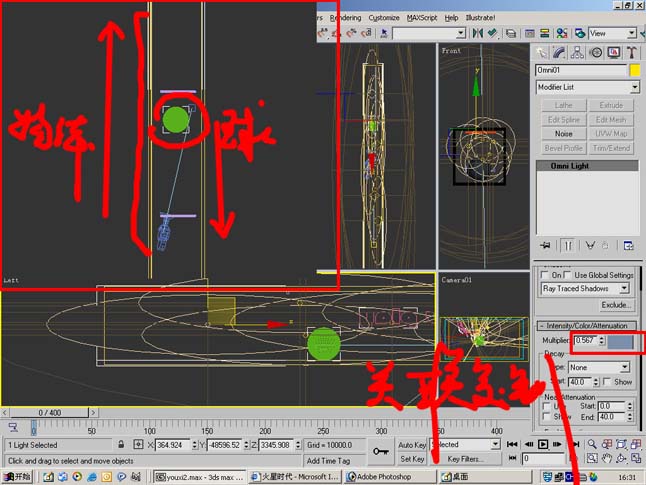Click the Pin Stack icon
Image resolution: width=646 pixels, height=485 pixels.
point(545,246)
